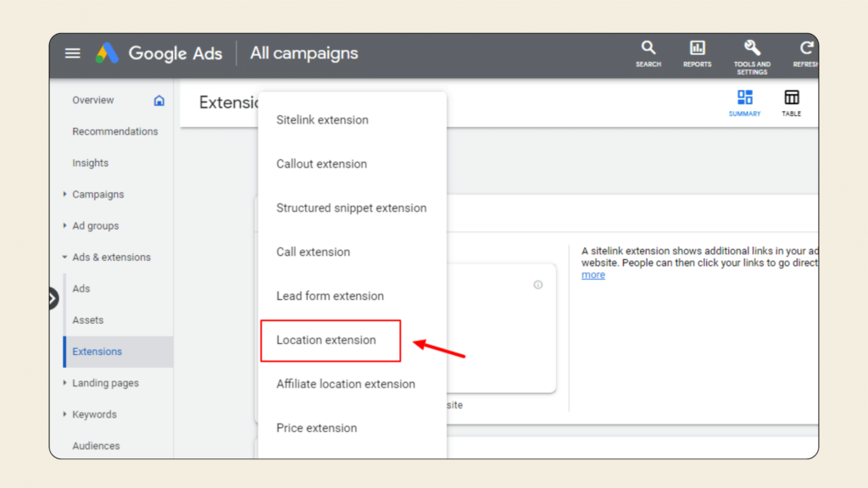This screenshot has width=868, height=488.
Task: Expand the Ad groups section
Action: 64,225
